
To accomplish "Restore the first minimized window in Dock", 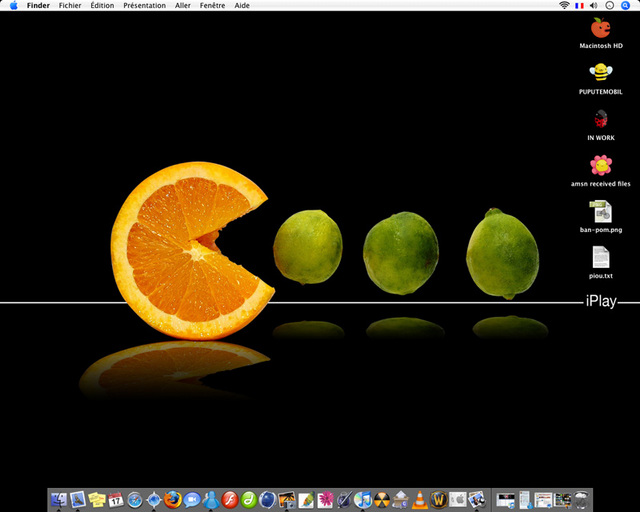I will coord(506,499).
